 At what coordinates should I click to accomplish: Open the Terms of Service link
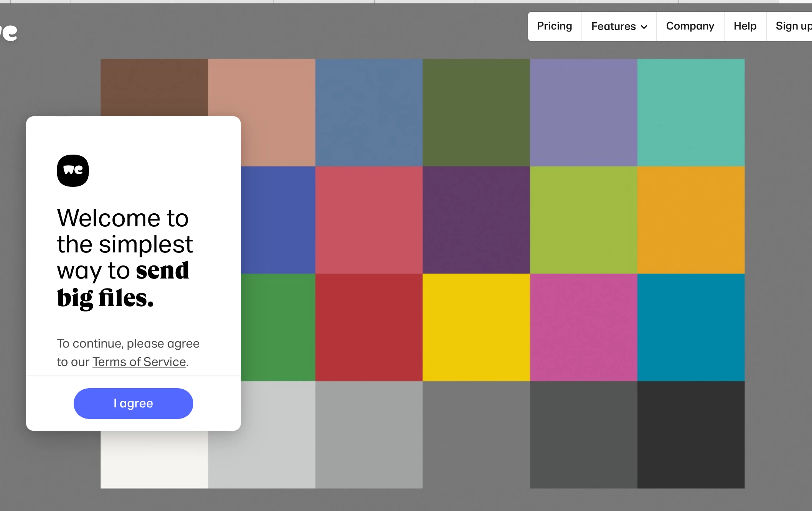(x=139, y=362)
